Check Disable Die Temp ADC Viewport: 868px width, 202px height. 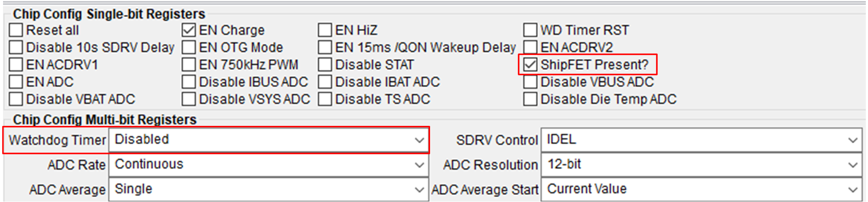pyautogui.click(x=530, y=99)
